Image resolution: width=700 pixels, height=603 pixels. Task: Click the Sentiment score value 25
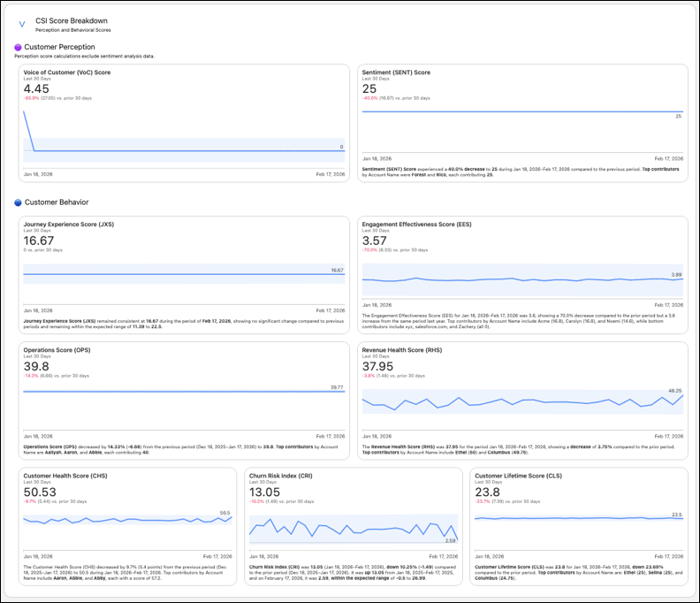point(369,89)
